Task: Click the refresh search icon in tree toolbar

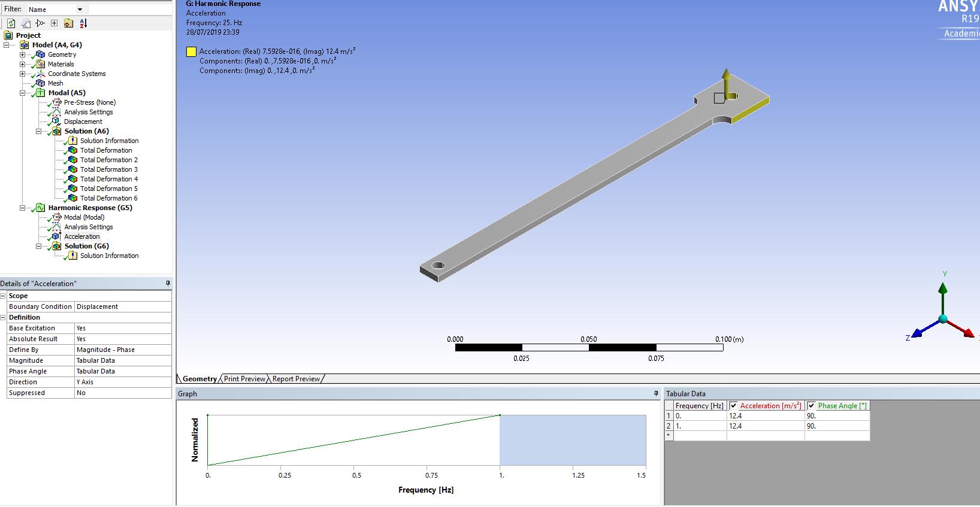Action: point(11,23)
